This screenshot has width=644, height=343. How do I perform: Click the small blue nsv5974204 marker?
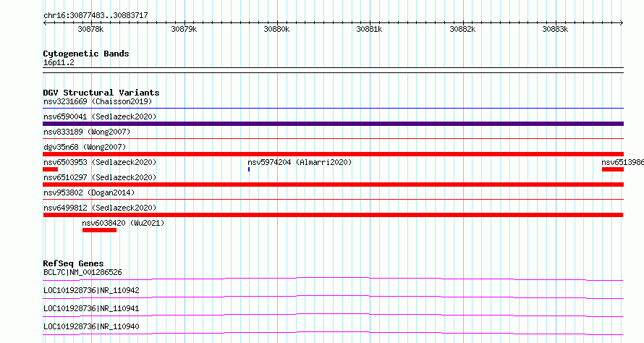(249, 169)
